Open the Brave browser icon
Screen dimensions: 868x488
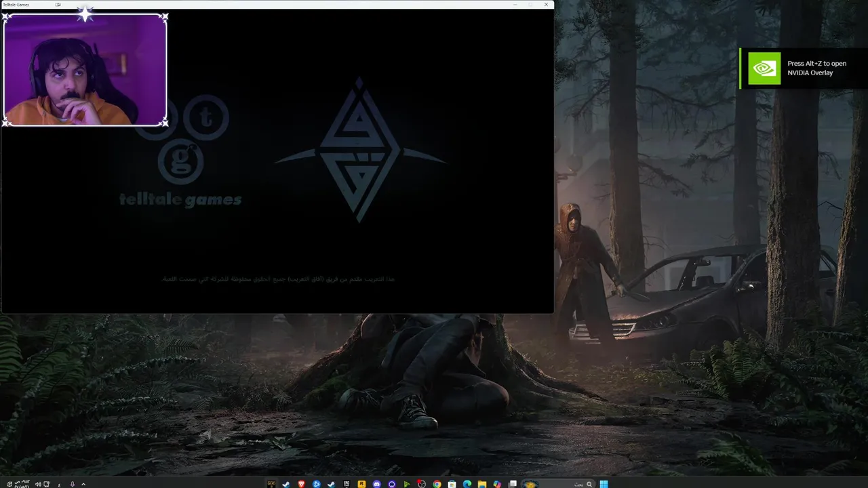[x=301, y=484]
